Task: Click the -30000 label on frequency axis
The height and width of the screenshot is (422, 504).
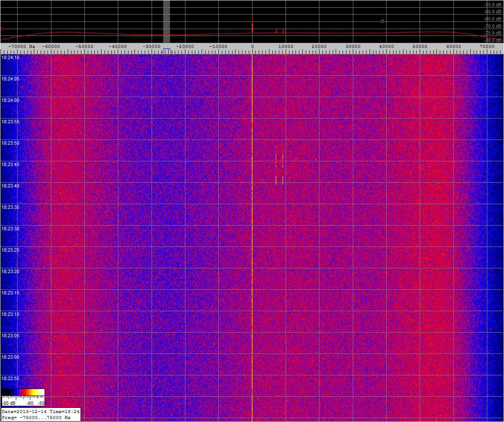Action: (x=151, y=46)
